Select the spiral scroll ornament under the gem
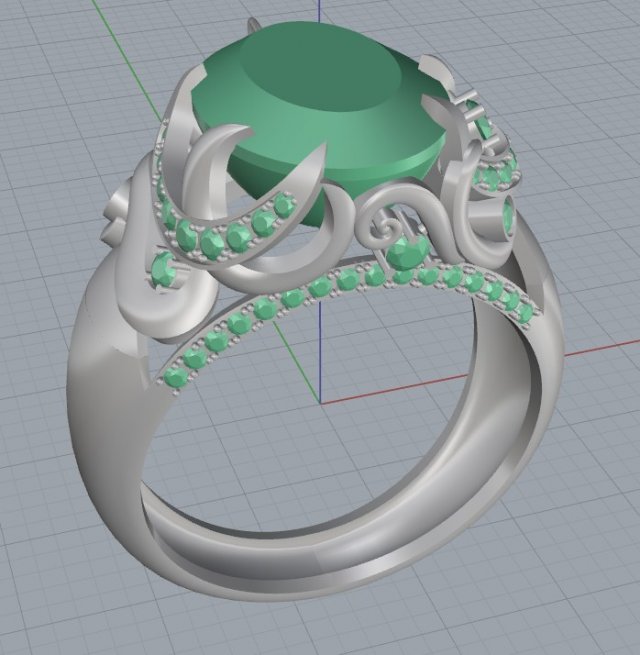 coord(386,209)
